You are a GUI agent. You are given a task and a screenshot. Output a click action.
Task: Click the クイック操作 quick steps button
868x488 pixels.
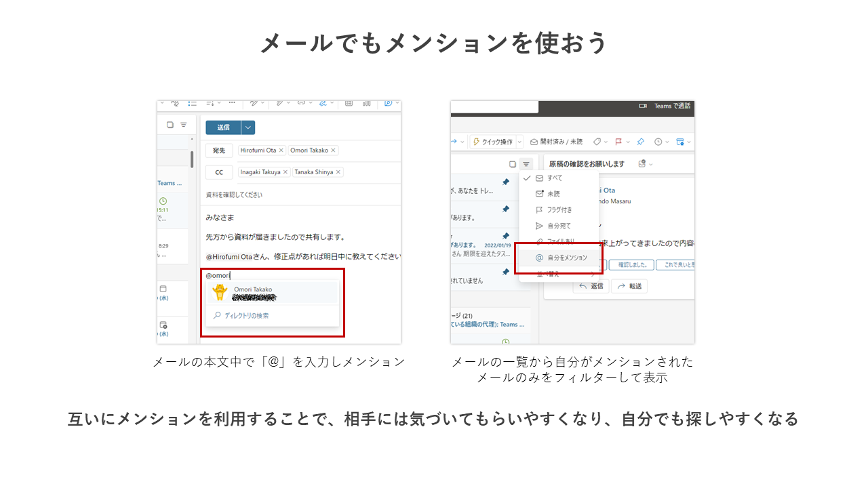[492, 142]
